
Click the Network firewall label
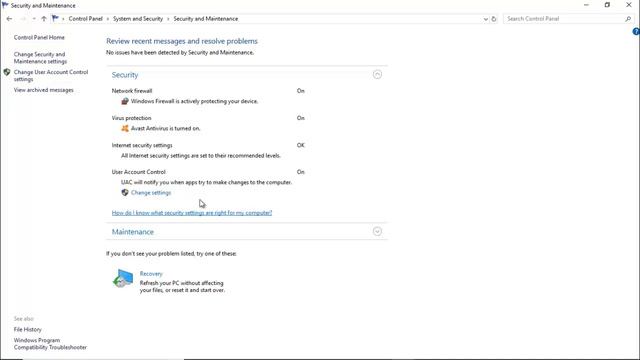pos(132,91)
